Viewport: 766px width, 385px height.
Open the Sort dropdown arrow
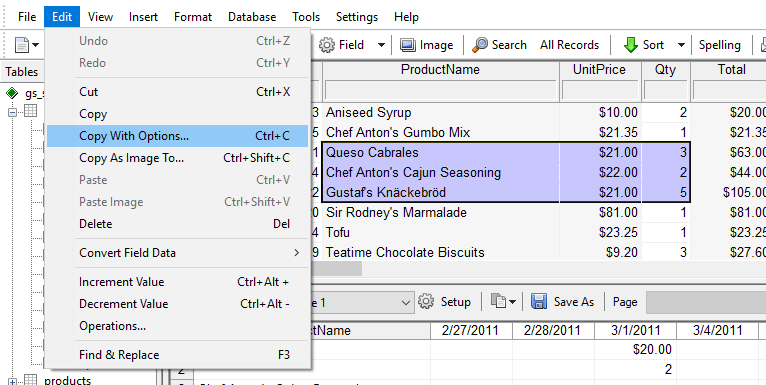tap(681, 45)
